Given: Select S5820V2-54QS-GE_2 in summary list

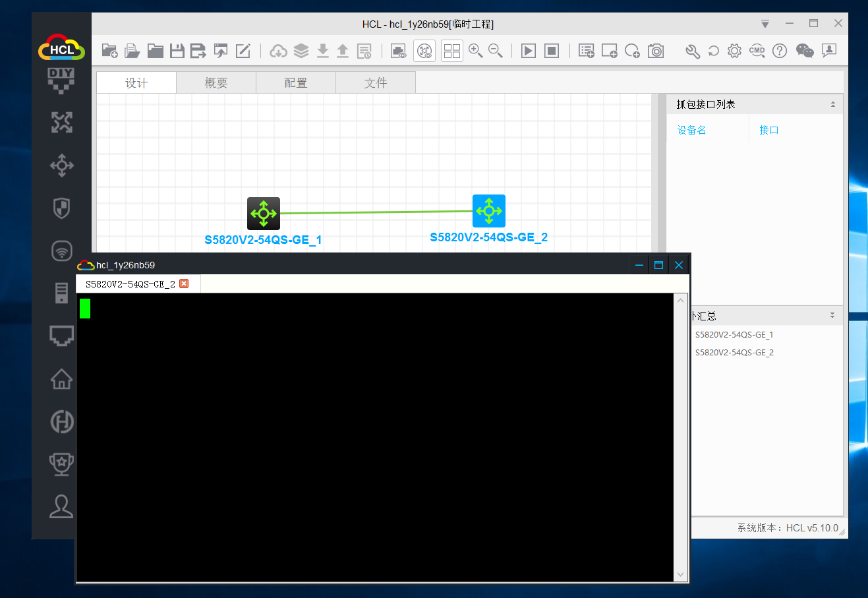Looking at the screenshot, I should [734, 353].
